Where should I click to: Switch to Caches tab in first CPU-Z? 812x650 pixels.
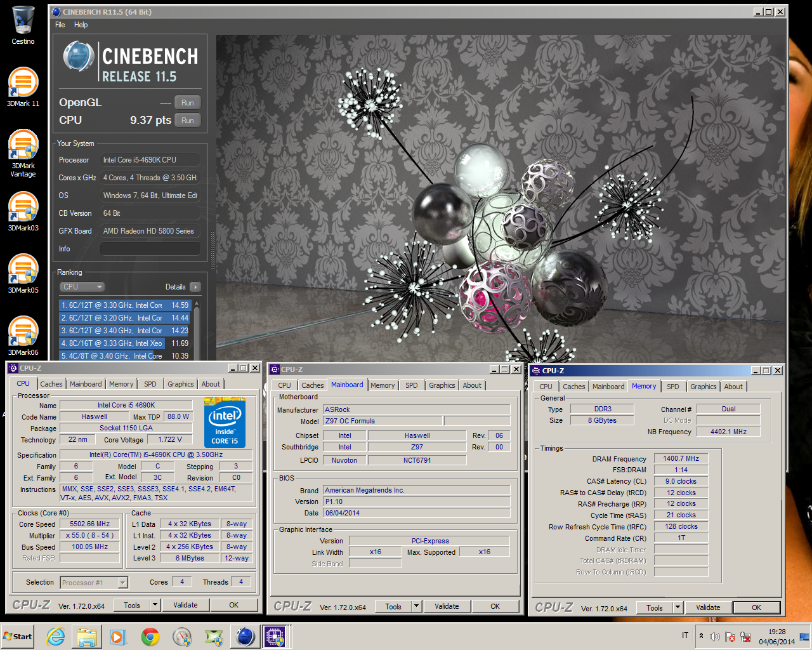pyautogui.click(x=51, y=384)
